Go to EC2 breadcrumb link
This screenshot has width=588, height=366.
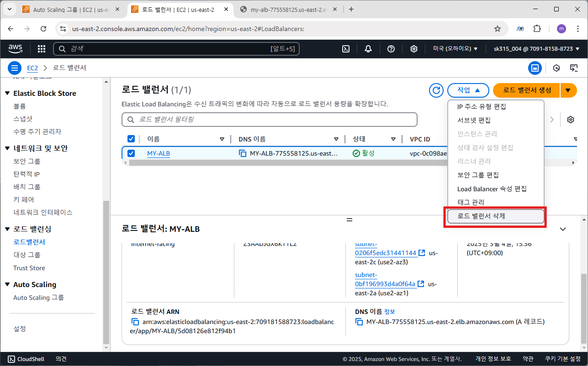click(x=32, y=68)
